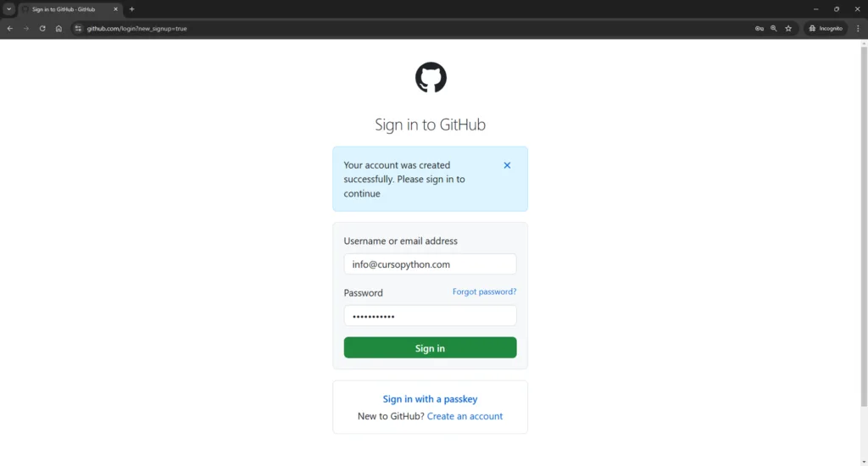Open Chrome's three-dot menu

[x=858, y=28]
